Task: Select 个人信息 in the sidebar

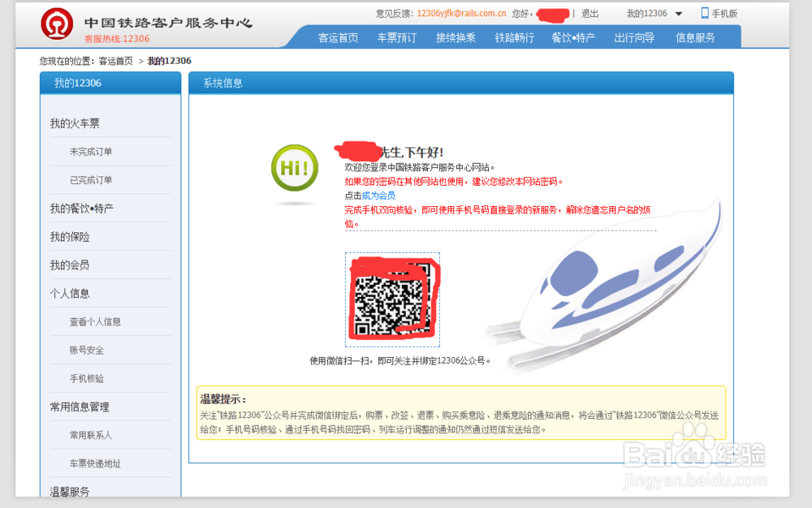Action: coord(69,294)
